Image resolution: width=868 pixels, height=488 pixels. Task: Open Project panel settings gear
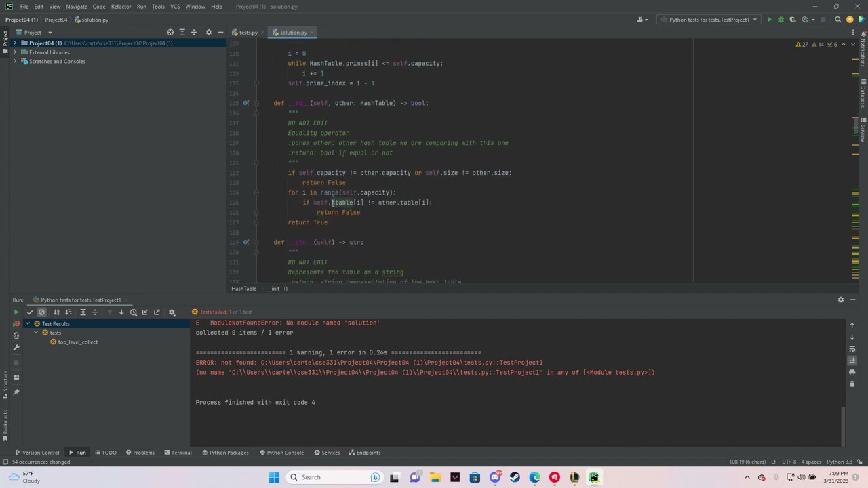(x=208, y=33)
